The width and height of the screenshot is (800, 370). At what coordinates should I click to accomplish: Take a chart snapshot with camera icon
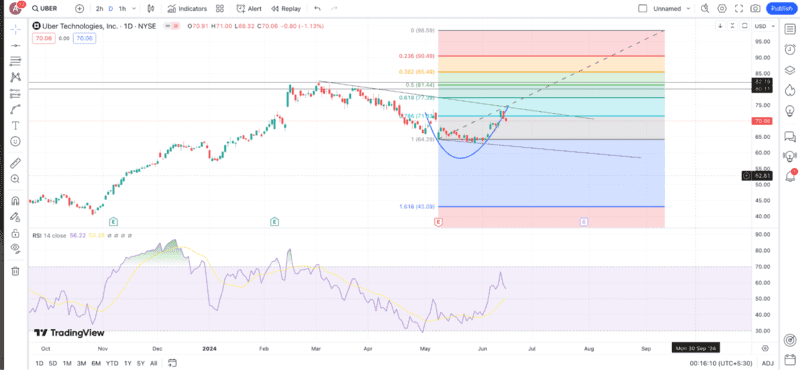click(x=756, y=9)
